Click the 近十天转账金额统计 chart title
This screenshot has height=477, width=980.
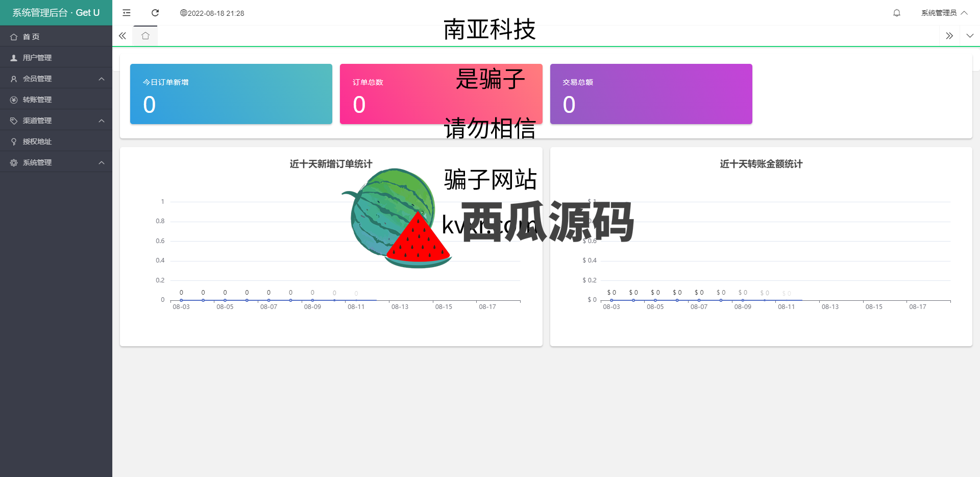(761, 164)
